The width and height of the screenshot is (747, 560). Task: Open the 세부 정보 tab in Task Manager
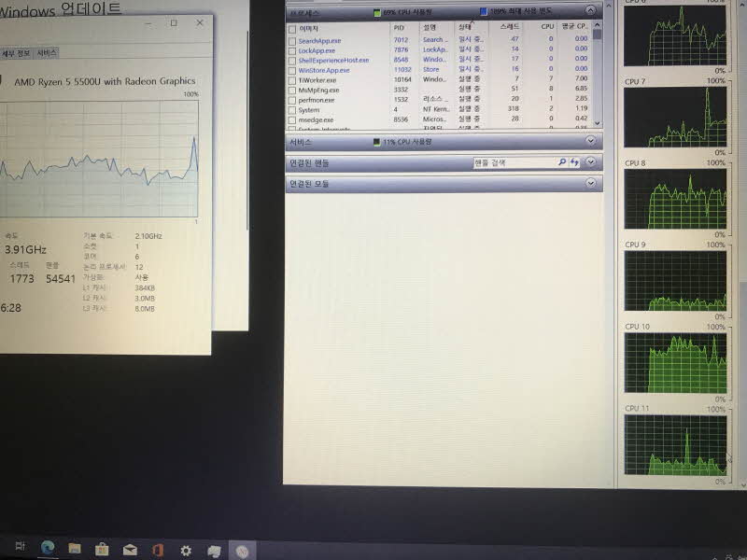tap(16, 53)
